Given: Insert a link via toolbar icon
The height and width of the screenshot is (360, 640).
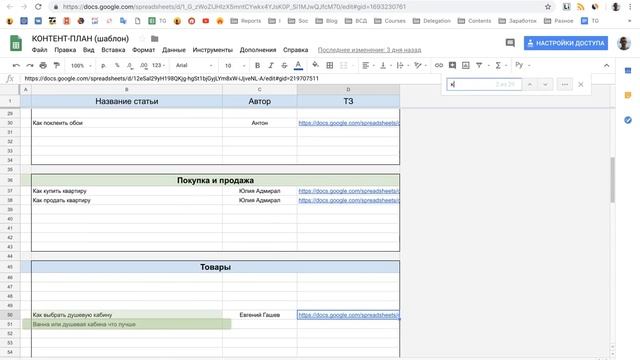Looking at the screenshot, I should click(439, 65).
